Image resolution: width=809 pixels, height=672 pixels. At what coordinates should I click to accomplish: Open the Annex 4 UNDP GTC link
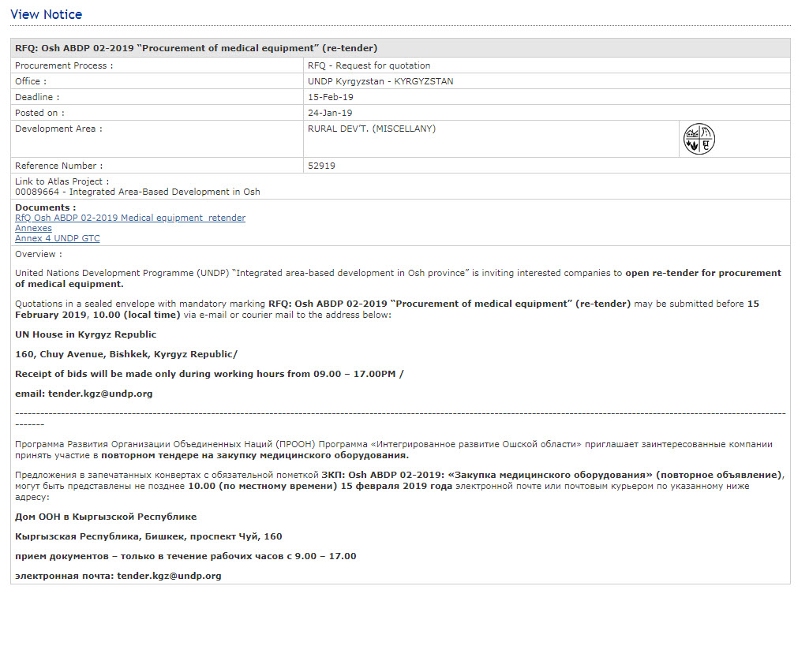pyautogui.click(x=58, y=238)
